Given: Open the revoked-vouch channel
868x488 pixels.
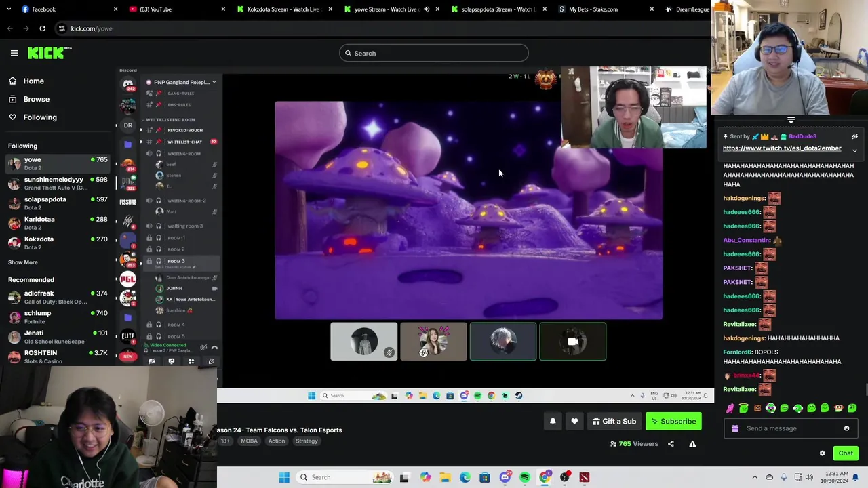Looking at the screenshot, I should pos(184,130).
